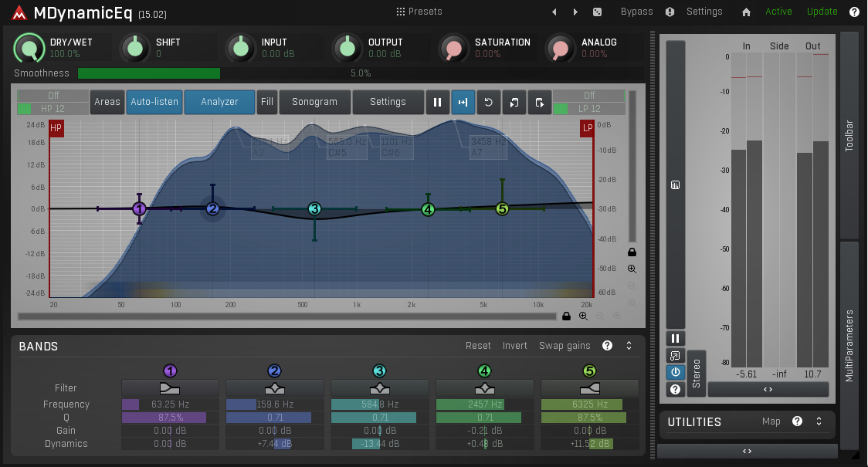Click the red HP marker in graph

click(56, 128)
